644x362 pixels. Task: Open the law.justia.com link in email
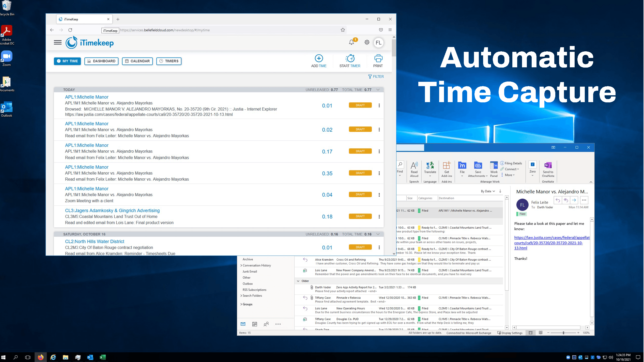pos(552,243)
